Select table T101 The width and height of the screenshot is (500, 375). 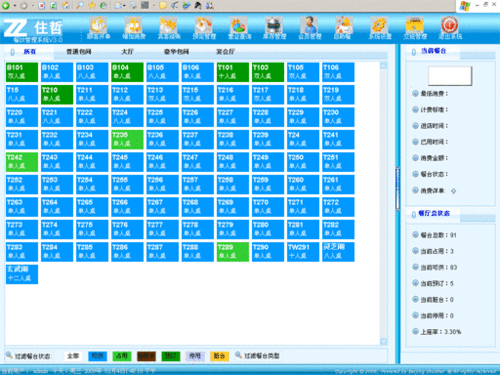(x=233, y=72)
